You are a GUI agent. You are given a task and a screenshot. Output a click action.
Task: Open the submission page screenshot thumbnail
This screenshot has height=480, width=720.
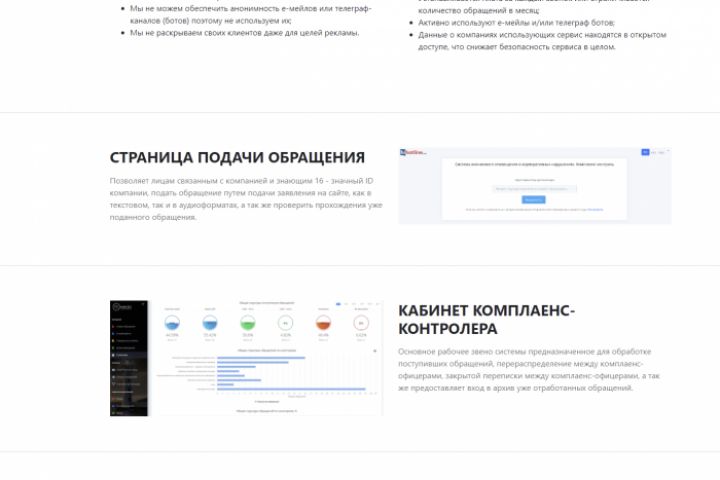click(535, 186)
